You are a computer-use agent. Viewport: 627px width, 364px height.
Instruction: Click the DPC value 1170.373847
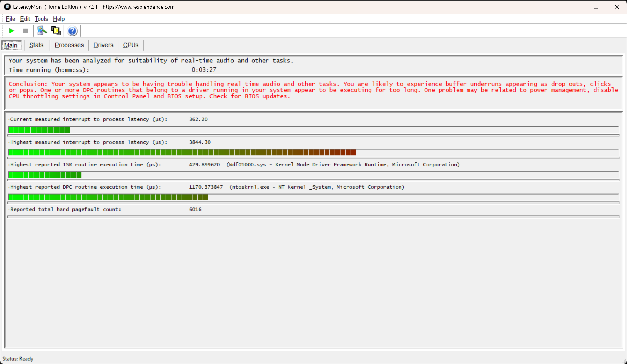(206, 187)
